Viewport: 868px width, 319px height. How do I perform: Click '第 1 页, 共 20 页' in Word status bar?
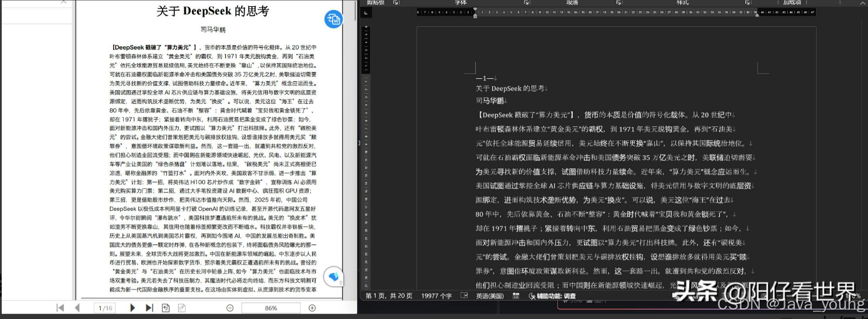pyautogui.click(x=389, y=296)
